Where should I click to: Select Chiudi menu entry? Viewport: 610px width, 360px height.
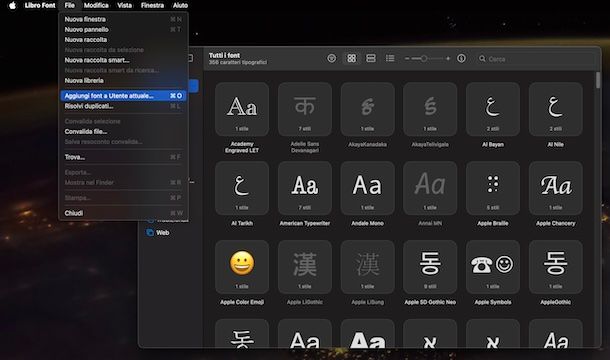[x=123, y=213]
